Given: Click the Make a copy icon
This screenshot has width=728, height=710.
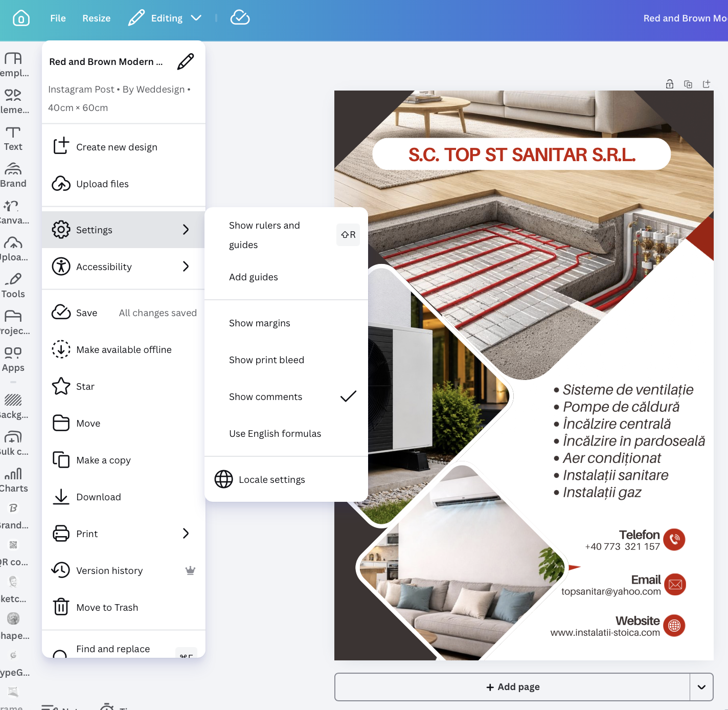Looking at the screenshot, I should pos(61,460).
